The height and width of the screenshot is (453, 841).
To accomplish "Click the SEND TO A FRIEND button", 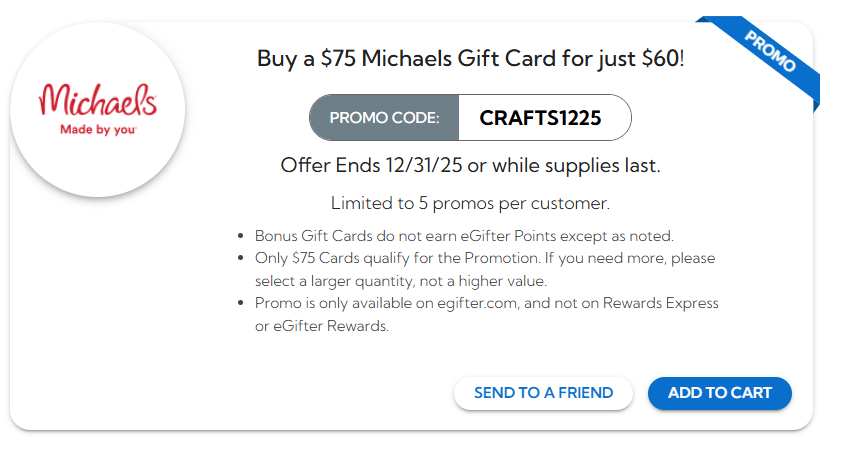I will pyautogui.click(x=543, y=393).
